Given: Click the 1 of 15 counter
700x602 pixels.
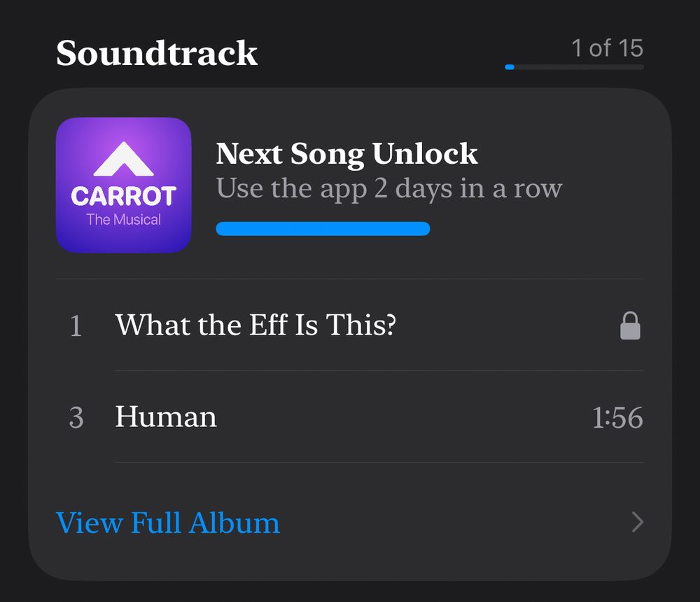Looking at the screenshot, I should point(607,48).
